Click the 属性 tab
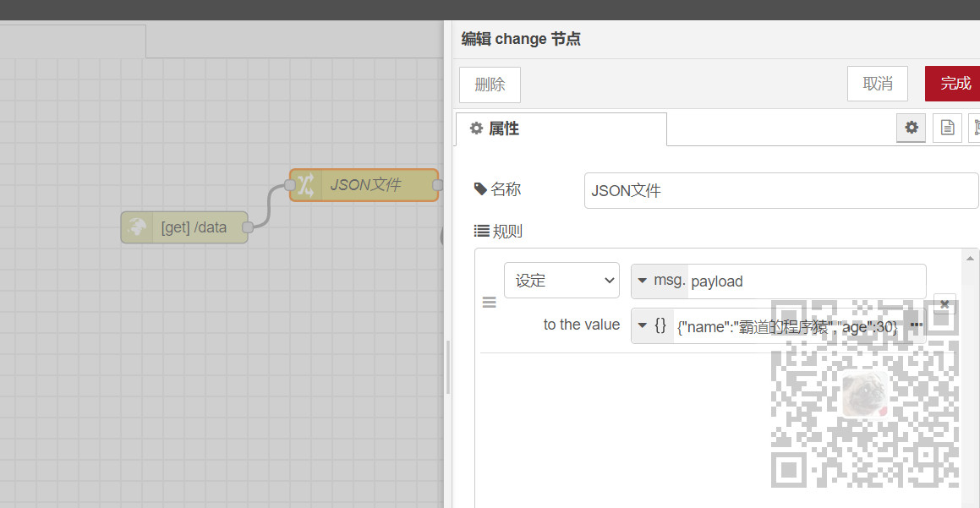This screenshot has width=980, height=508. [561, 128]
